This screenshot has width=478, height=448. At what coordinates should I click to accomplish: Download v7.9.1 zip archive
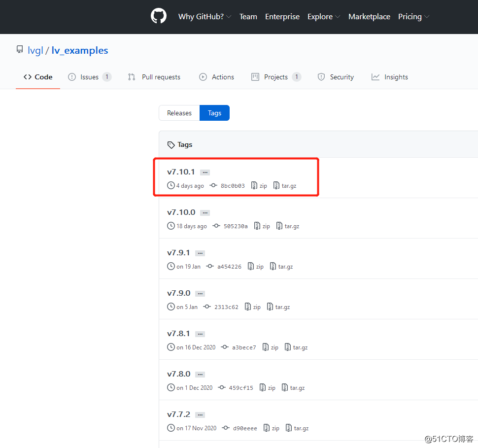pos(255,266)
